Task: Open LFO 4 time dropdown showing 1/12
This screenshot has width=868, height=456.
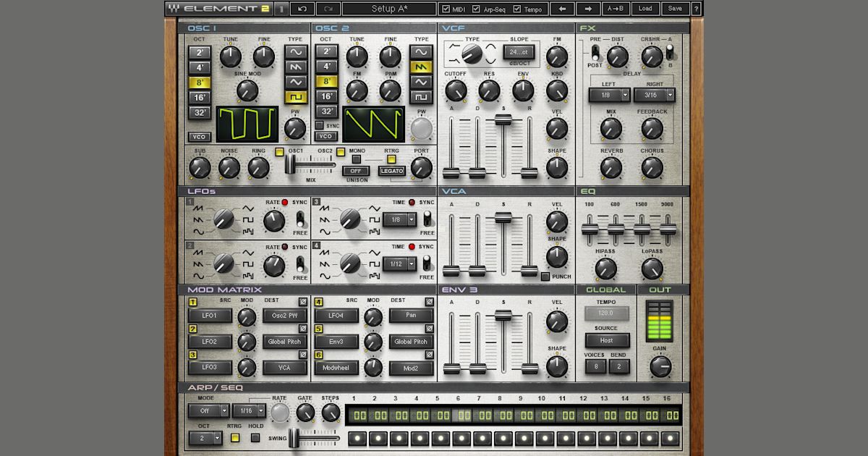Action: (400, 265)
